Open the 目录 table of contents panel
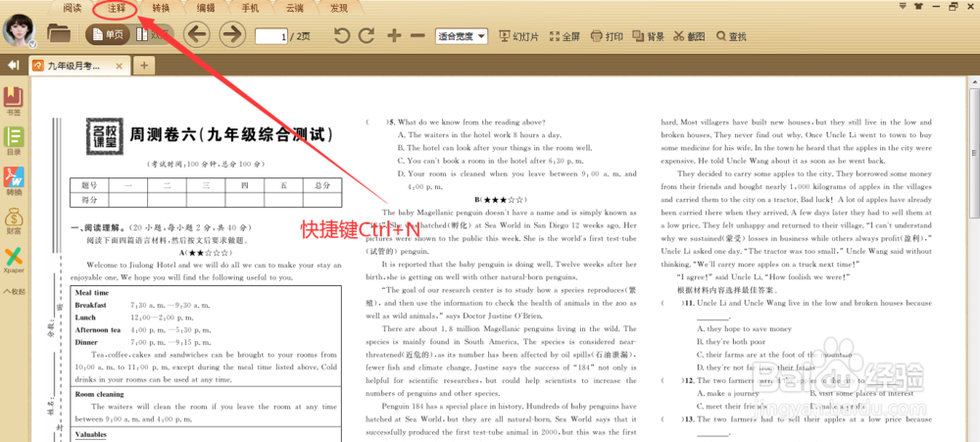 pos(13,141)
